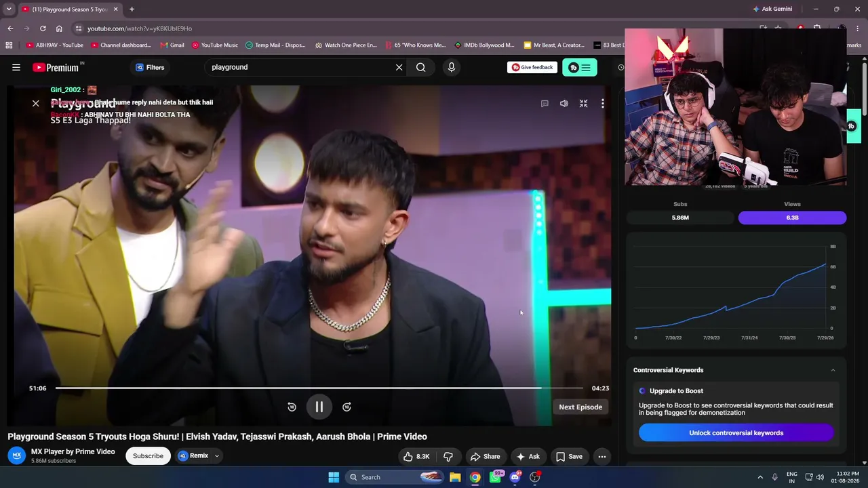Image resolution: width=868 pixels, height=488 pixels.
Task: Open WhatsApp from the taskbar
Action: pyautogui.click(x=495, y=477)
